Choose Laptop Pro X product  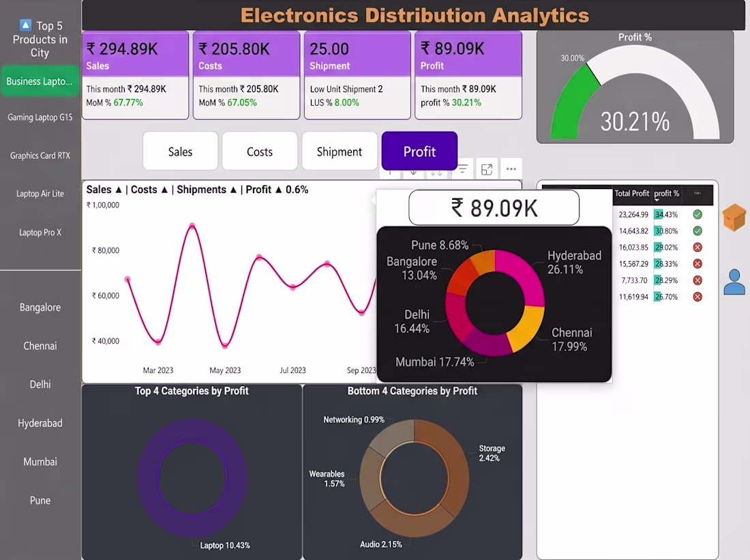[40, 232]
